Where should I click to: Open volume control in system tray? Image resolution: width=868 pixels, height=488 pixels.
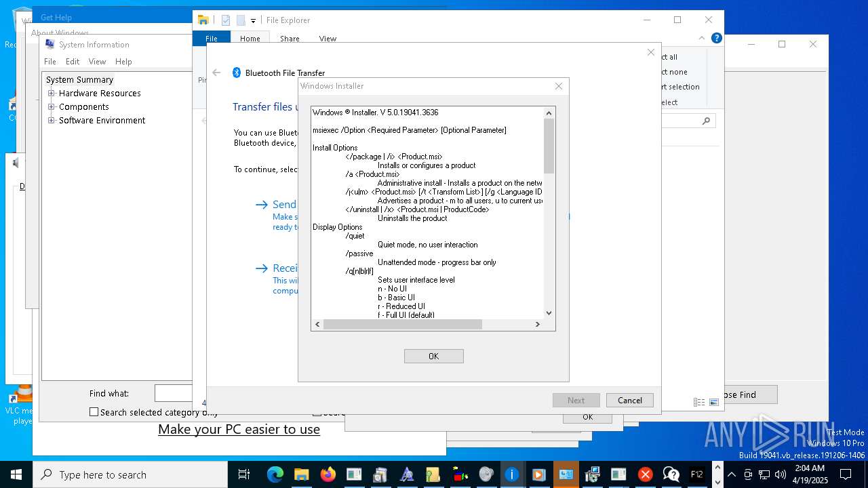[x=781, y=474]
